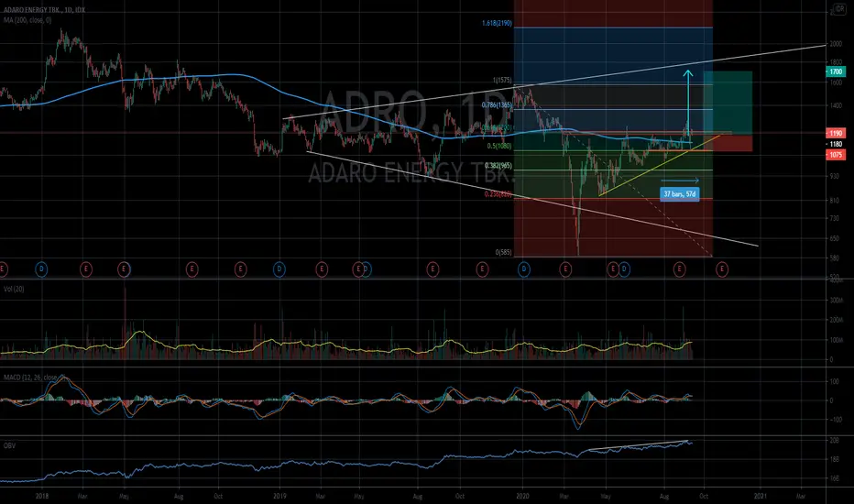
Task: Open the dividend marker at January 2019
Action: [x=279, y=268]
